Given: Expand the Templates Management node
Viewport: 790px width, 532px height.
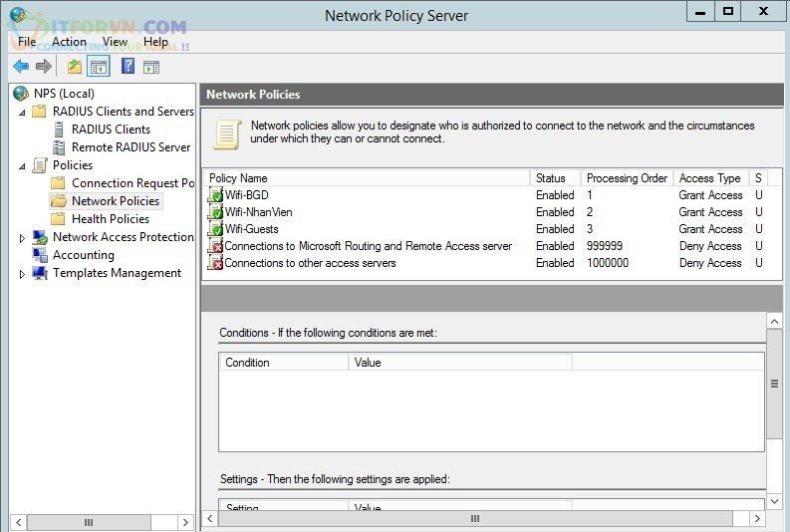Looking at the screenshot, I should click(22, 274).
